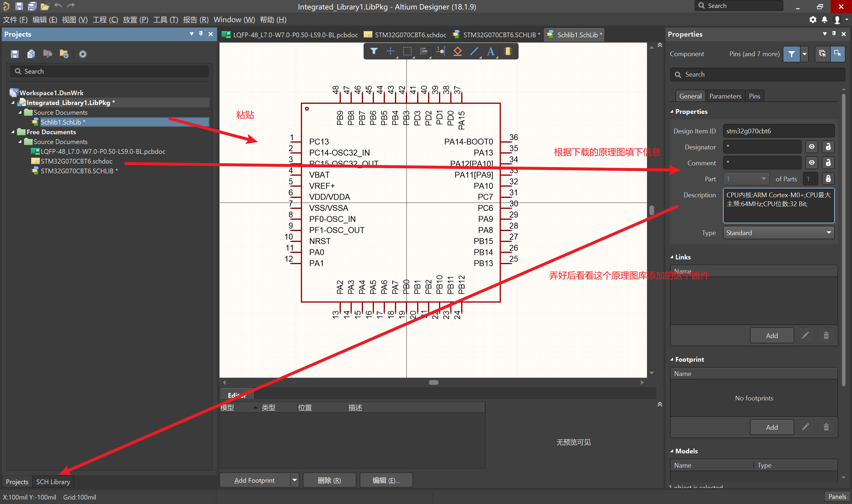Toggle the Designator lock
The height and width of the screenshot is (504, 852).
tap(828, 147)
